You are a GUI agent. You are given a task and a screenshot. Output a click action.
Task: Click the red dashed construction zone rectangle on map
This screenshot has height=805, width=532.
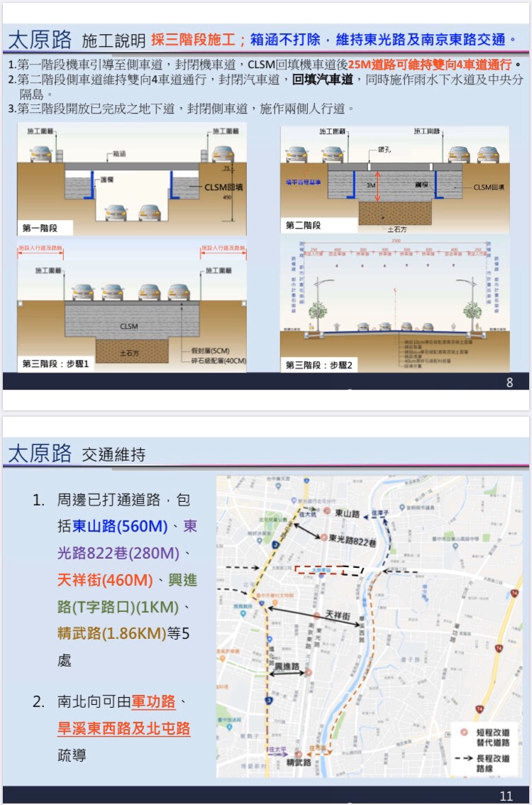click(318, 569)
